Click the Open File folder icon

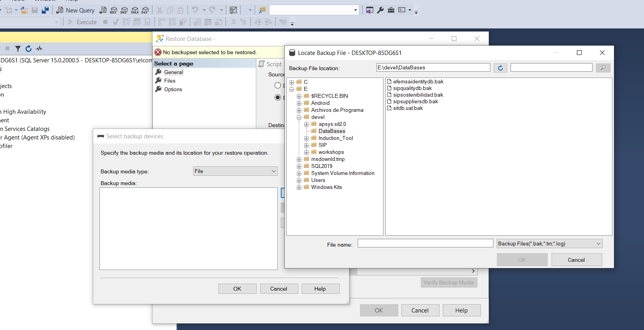24,10
